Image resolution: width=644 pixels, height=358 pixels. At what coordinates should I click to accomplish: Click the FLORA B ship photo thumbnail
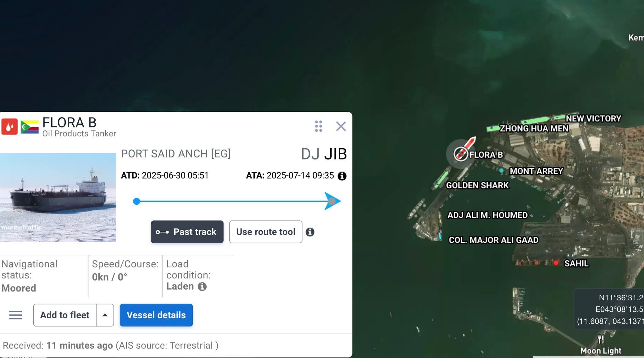point(58,197)
